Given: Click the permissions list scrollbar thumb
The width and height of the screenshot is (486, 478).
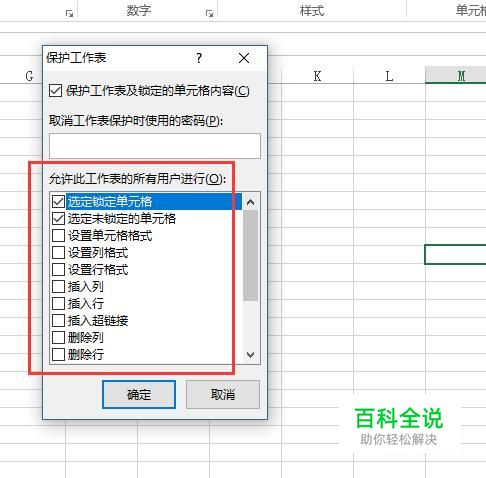Looking at the screenshot, I should coord(250,255).
